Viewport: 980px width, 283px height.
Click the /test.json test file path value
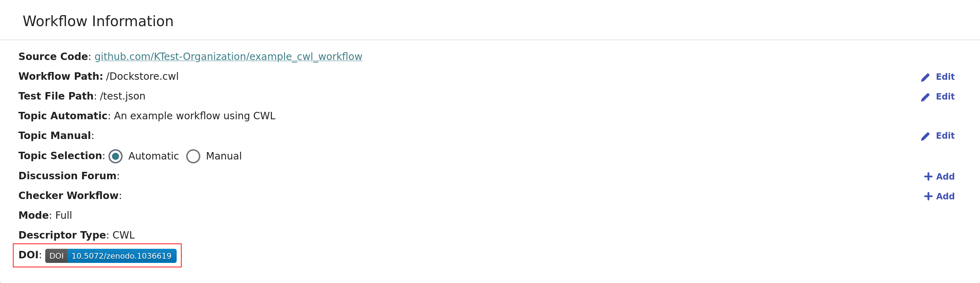point(123,96)
